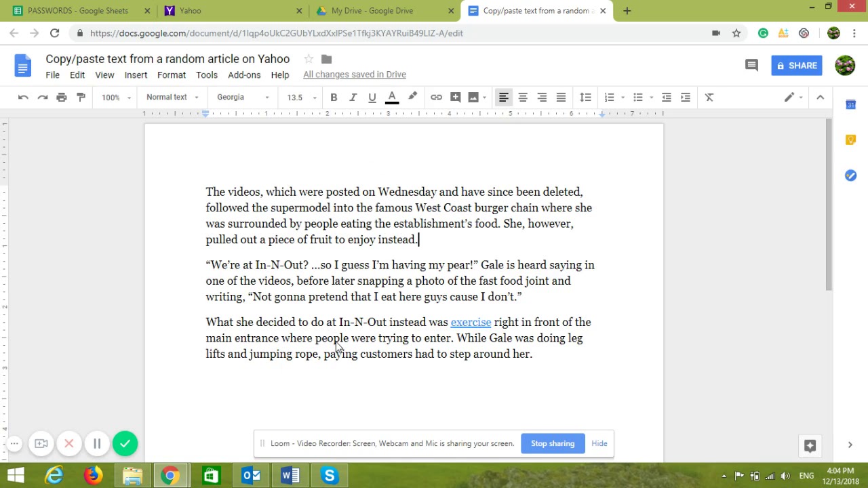Open Google Docs home icon

(22, 66)
